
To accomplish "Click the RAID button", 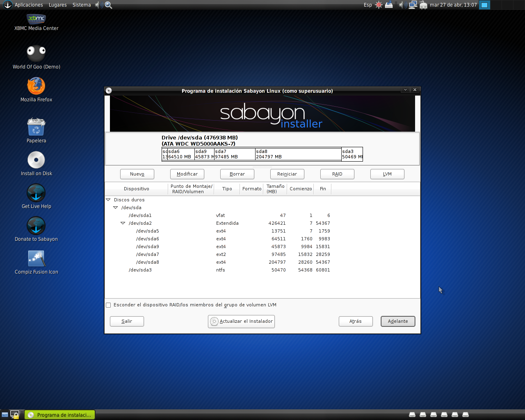I will point(337,174).
